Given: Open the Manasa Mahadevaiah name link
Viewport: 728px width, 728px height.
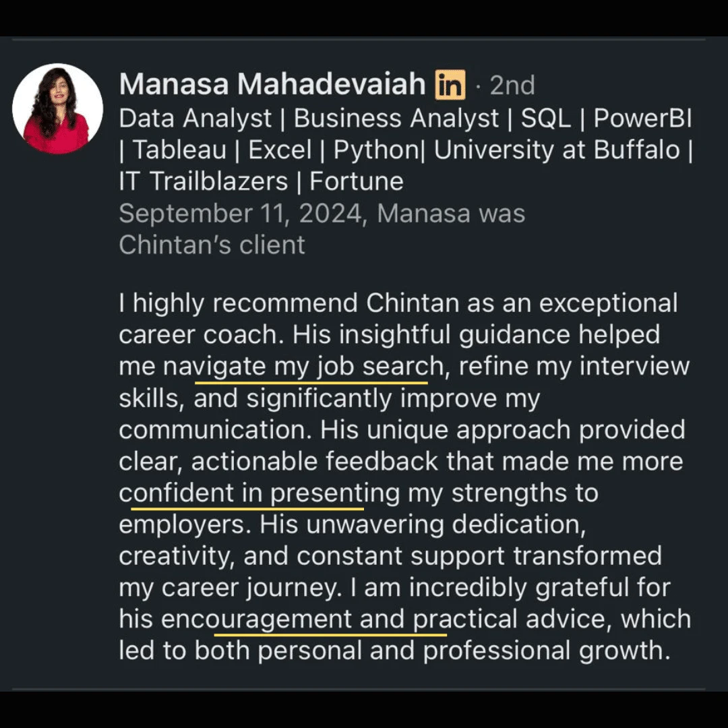Looking at the screenshot, I should coord(272,84).
